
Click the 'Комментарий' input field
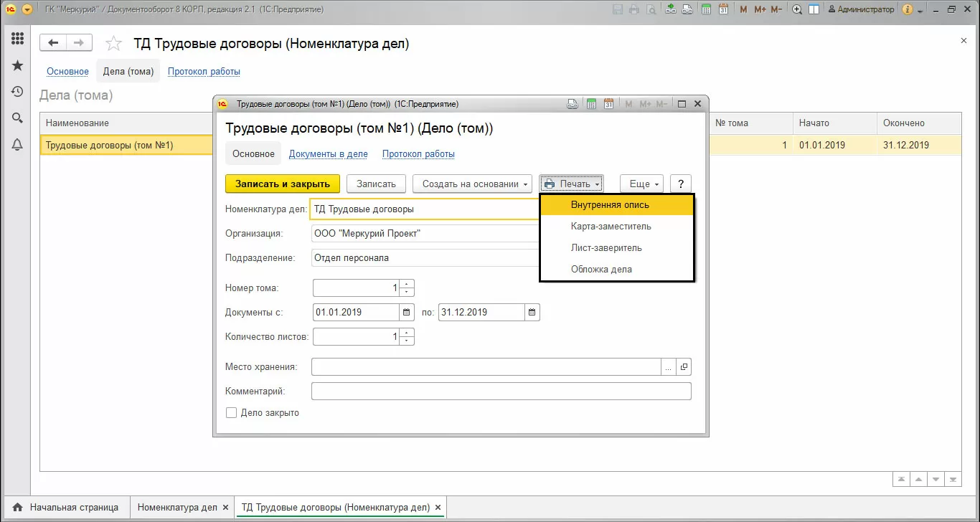(501, 391)
